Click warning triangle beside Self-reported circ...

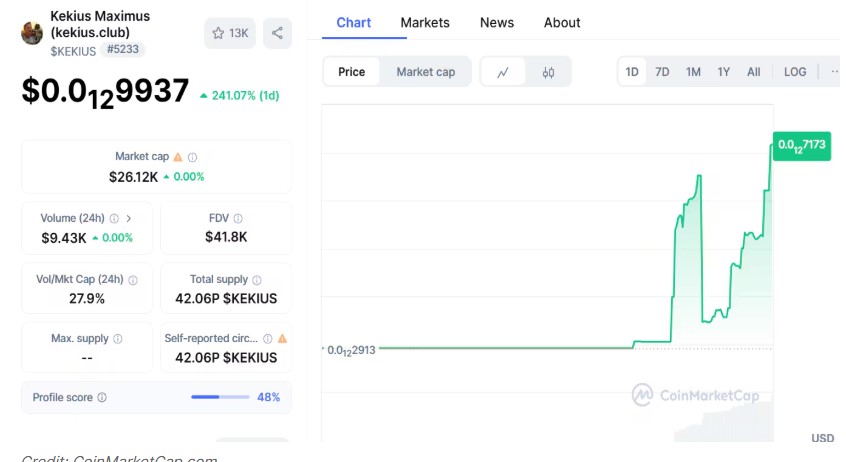[x=282, y=339]
